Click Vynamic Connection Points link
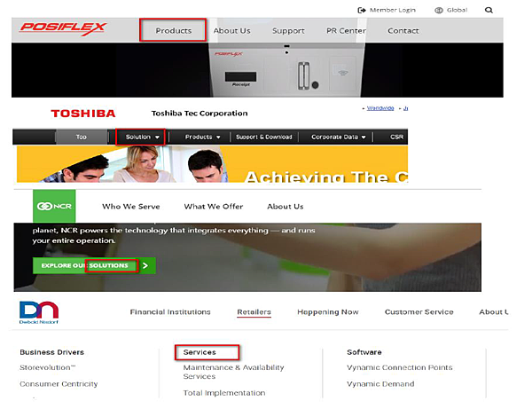The width and height of the screenshot is (532, 409). (x=400, y=367)
